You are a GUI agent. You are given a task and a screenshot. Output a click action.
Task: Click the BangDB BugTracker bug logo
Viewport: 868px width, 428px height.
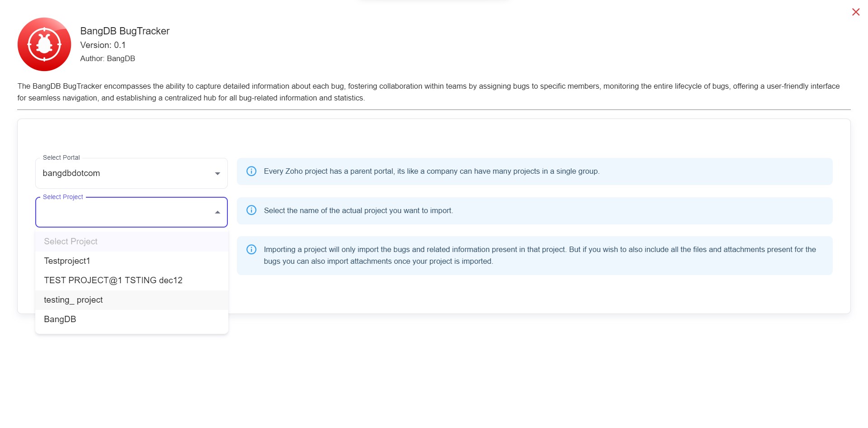tap(44, 44)
